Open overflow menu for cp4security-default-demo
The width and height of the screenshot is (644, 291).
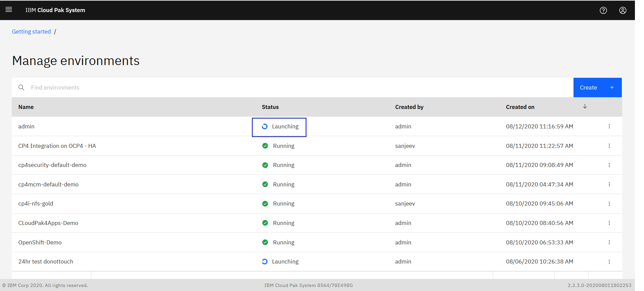pos(609,165)
